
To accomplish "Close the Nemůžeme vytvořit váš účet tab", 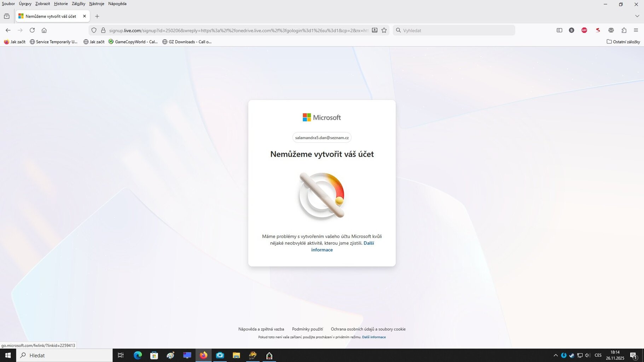I will 85,16.
